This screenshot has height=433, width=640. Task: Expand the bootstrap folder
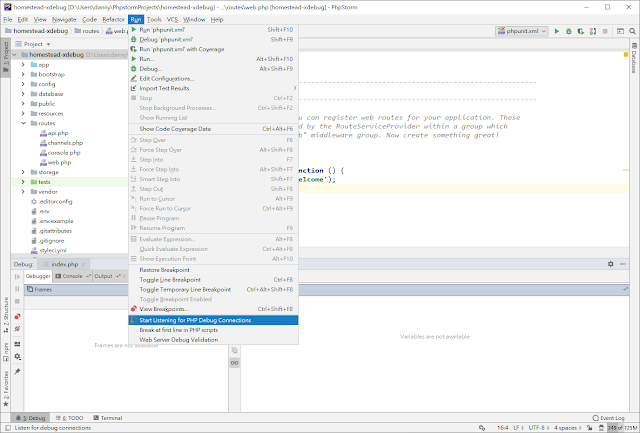[23, 74]
